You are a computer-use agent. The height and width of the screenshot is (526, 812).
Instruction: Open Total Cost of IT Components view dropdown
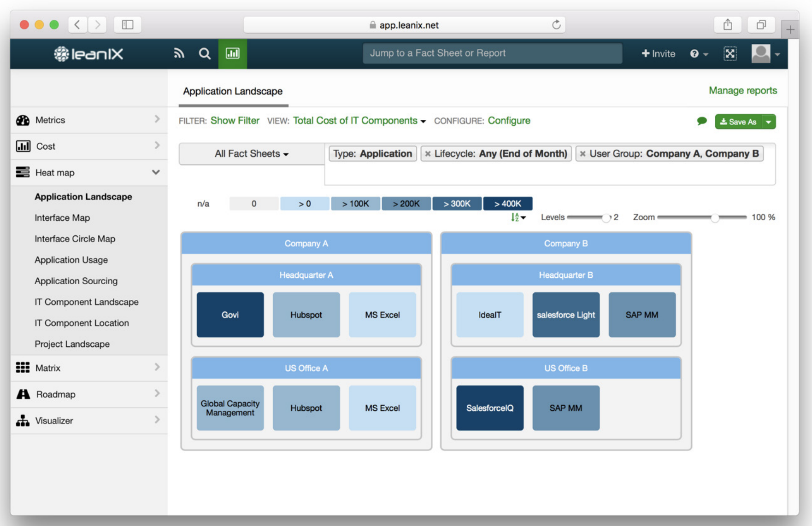pos(359,121)
